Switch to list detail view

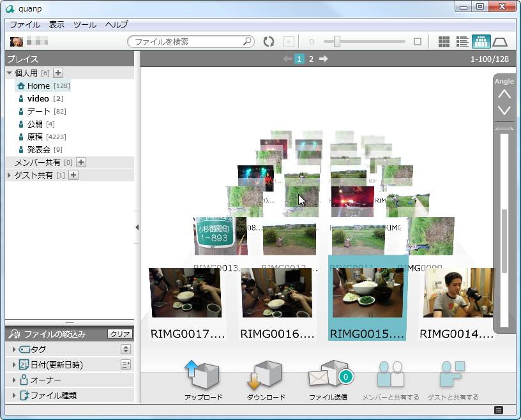(462, 41)
